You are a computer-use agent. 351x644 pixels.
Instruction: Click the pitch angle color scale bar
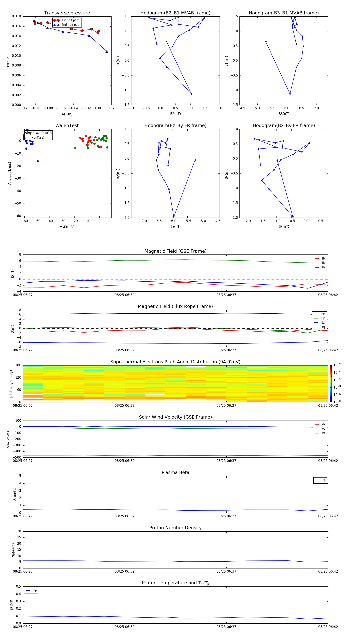(331, 383)
